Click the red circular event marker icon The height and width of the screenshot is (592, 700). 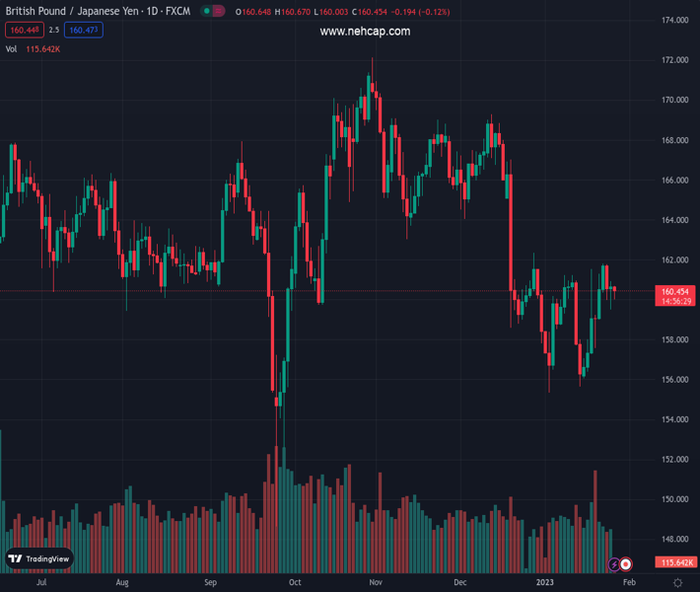pyautogui.click(x=626, y=564)
